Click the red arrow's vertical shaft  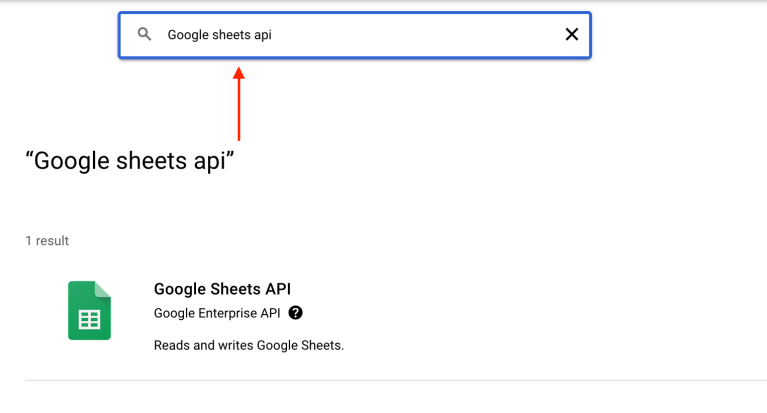238,110
